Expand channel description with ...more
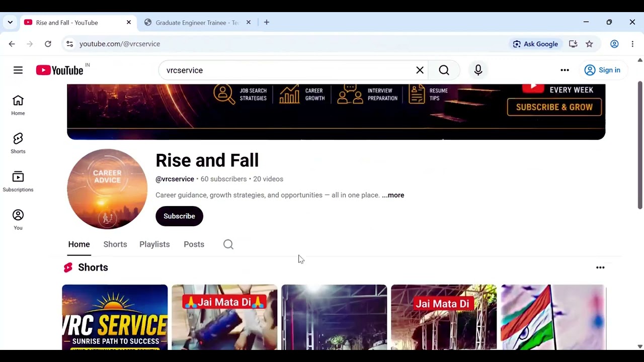This screenshot has height=362, width=644. coord(393,195)
